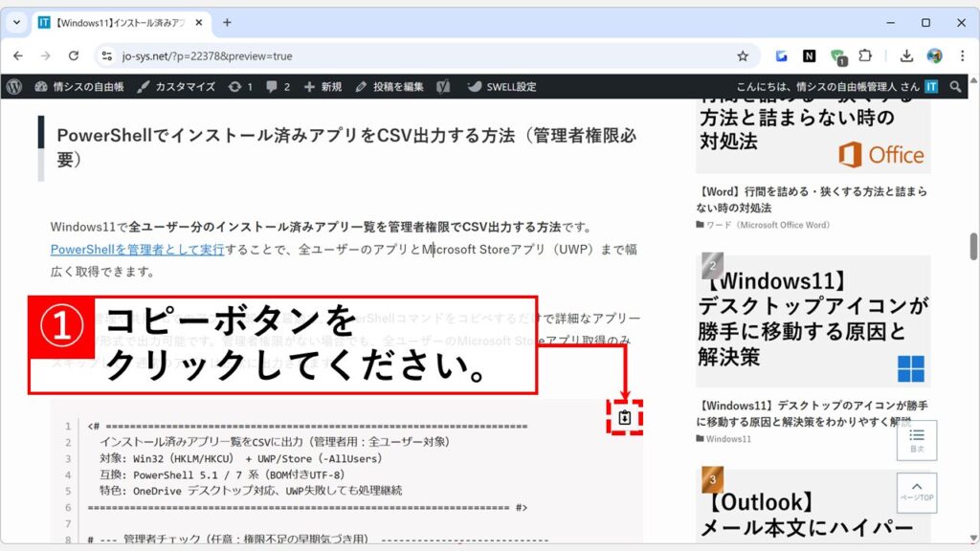The height and width of the screenshot is (551, 980).
Task: Open the Chrome extensions puzzle icon
Action: pyautogui.click(x=865, y=56)
